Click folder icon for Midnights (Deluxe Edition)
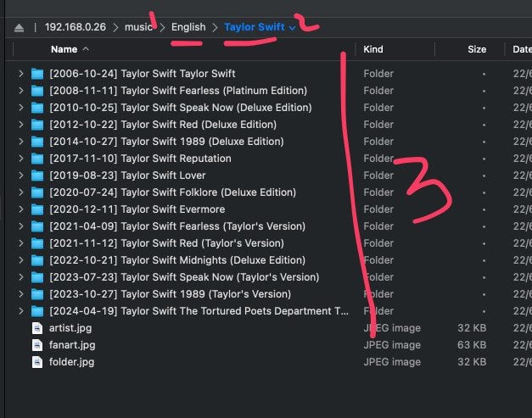Image resolution: width=532 pixels, height=418 pixels. [36, 260]
